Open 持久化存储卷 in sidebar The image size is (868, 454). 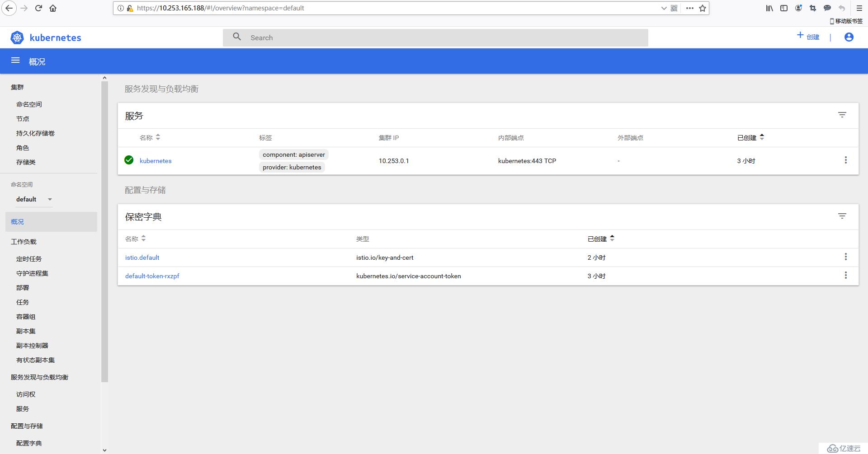tap(35, 133)
